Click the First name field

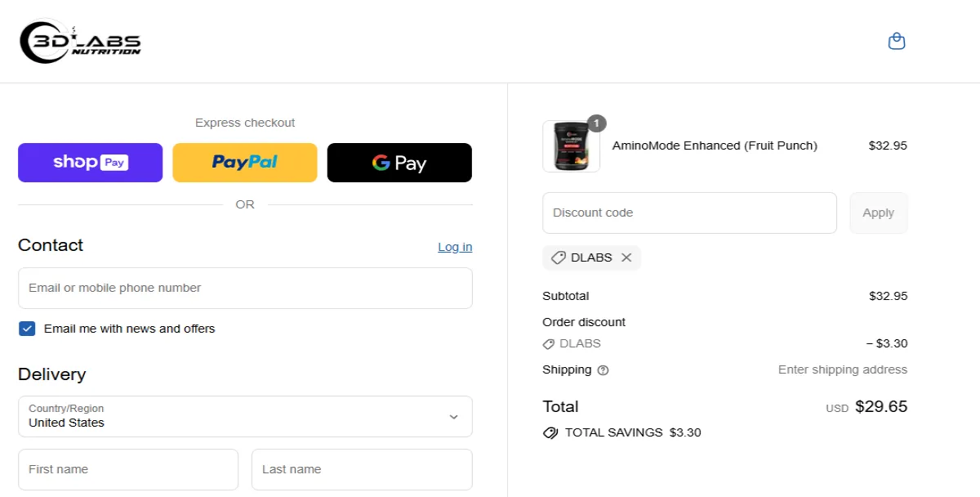(x=127, y=468)
